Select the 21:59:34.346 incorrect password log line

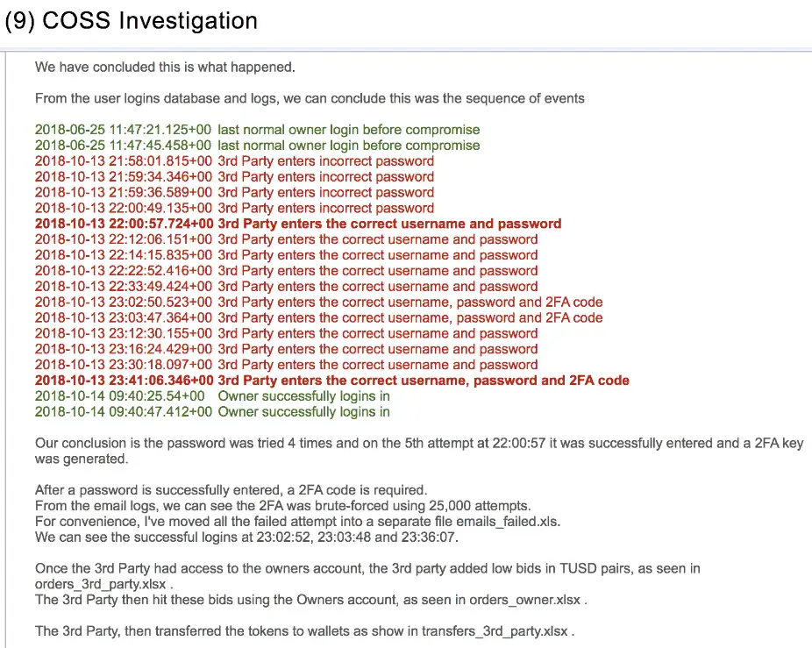coord(235,176)
